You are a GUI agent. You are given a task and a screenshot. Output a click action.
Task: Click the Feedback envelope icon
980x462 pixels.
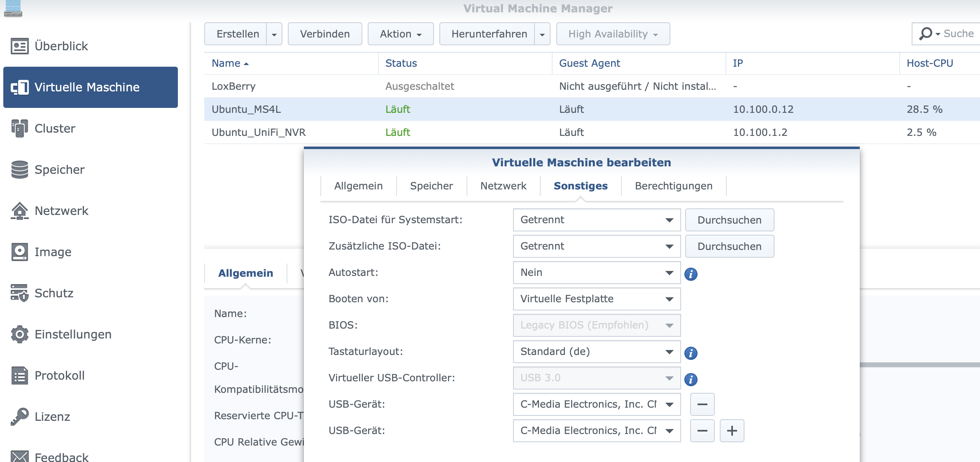[x=19, y=456]
